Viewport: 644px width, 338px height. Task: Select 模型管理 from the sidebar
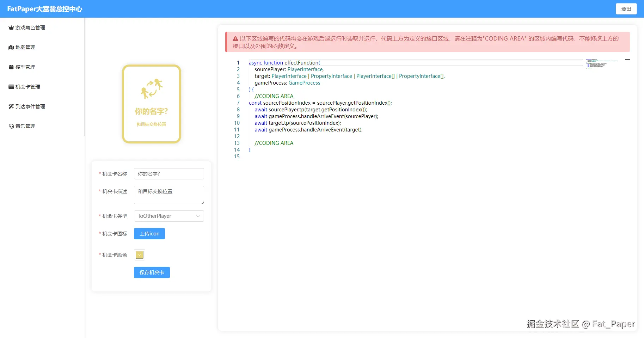pyautogui.click(x=42, y=67)
